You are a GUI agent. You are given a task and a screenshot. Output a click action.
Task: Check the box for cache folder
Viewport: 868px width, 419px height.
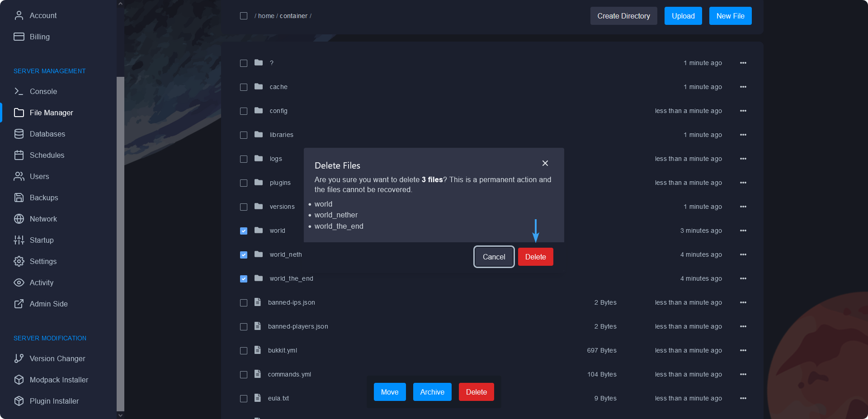click(x=244, y=87)
